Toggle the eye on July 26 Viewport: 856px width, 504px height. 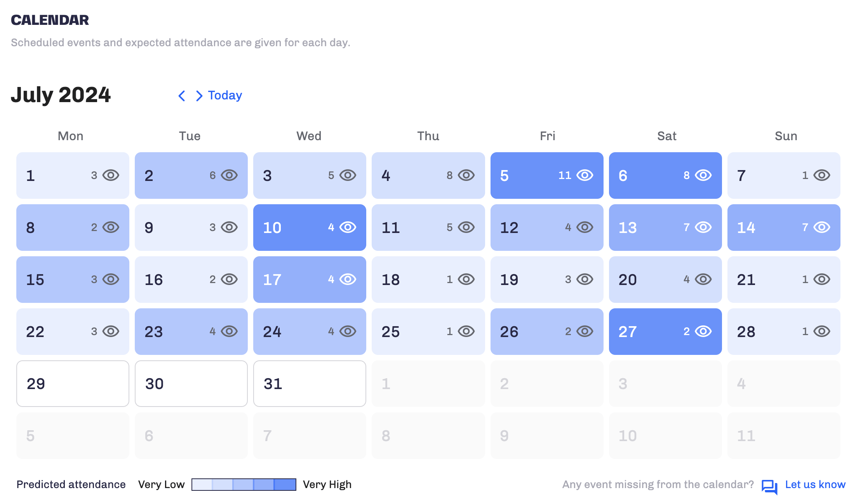585,332
